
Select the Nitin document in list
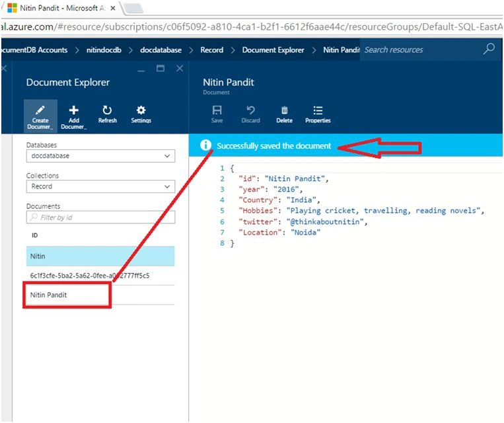click(x=100, y=256)
